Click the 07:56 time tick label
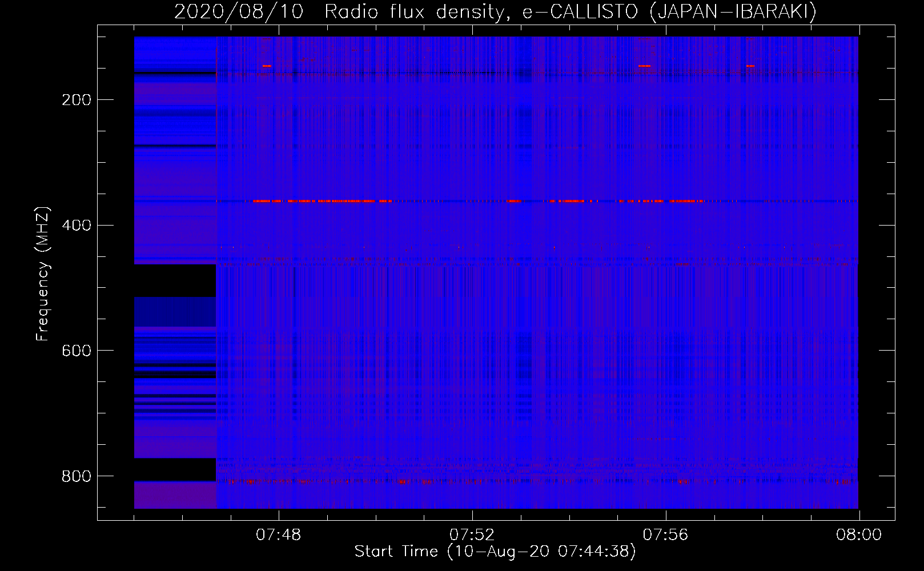Viewport: 924px width, 571px height. [x=666, y=535]
